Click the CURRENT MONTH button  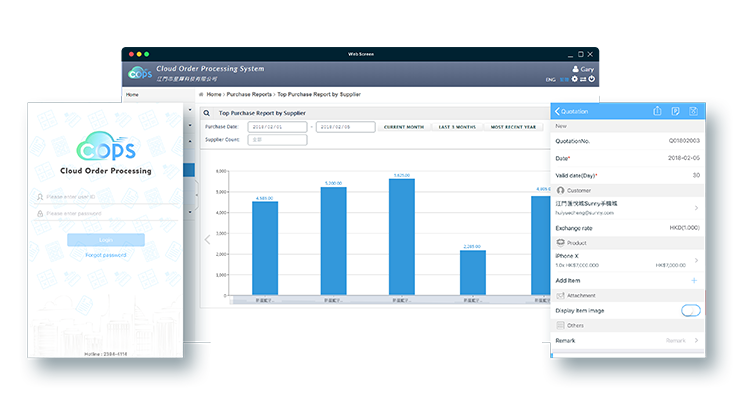pyautogui.click(x=404, y=127)
